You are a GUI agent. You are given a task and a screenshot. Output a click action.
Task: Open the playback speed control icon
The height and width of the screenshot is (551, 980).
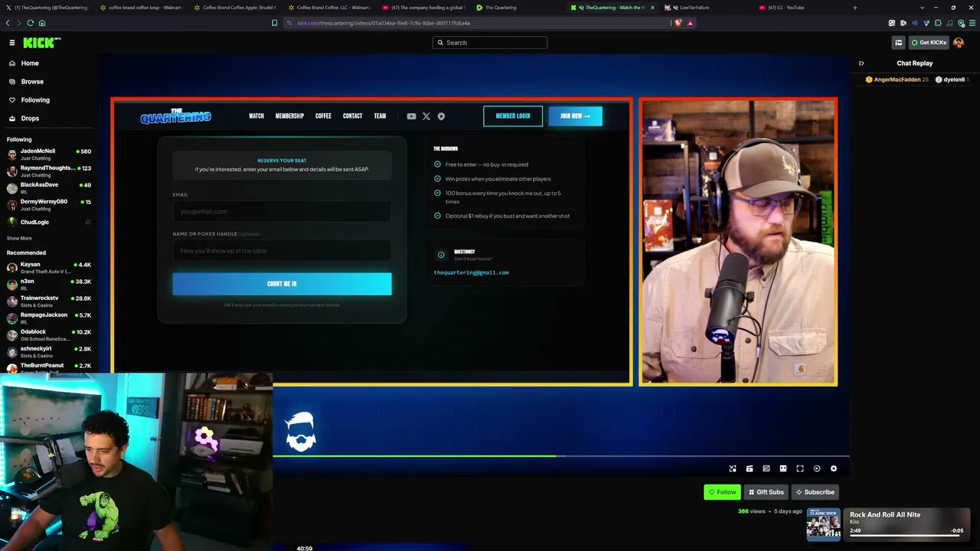[x=817, y=468]
